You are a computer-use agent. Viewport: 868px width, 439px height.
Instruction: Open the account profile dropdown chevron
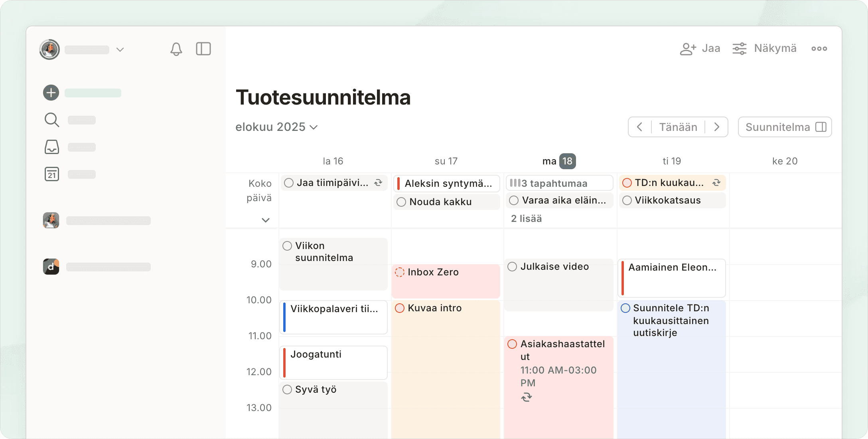pyautogui.click(x=120, y=49)
